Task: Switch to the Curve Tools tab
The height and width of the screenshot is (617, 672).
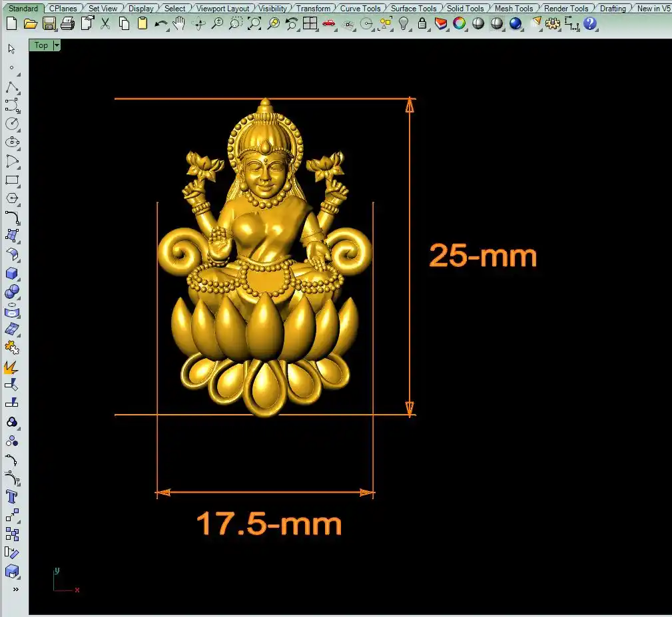Action: point(360,9)
